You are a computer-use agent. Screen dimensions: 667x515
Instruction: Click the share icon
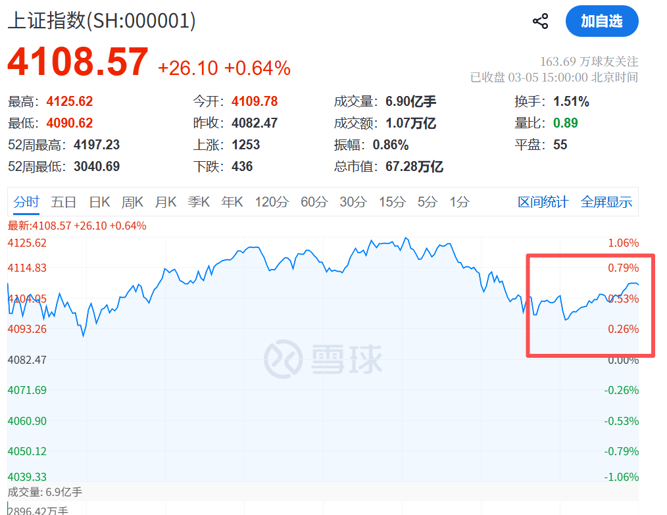[541, 21]
